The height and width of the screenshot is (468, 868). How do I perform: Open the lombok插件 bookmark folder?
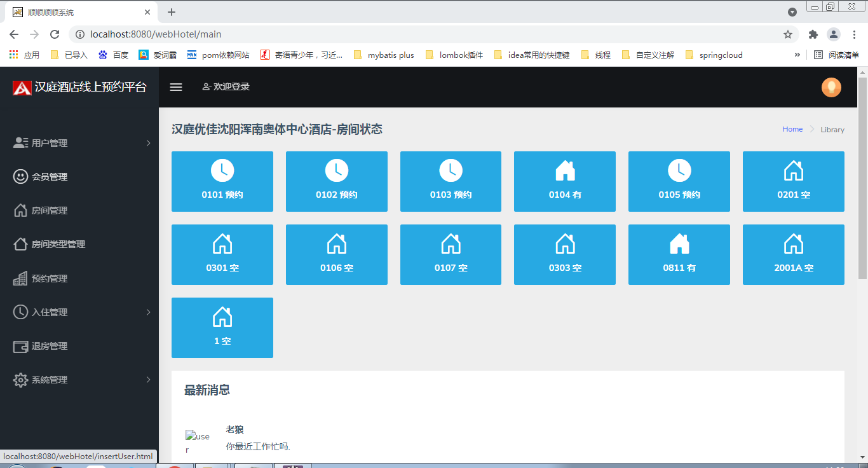click(454, 55)
